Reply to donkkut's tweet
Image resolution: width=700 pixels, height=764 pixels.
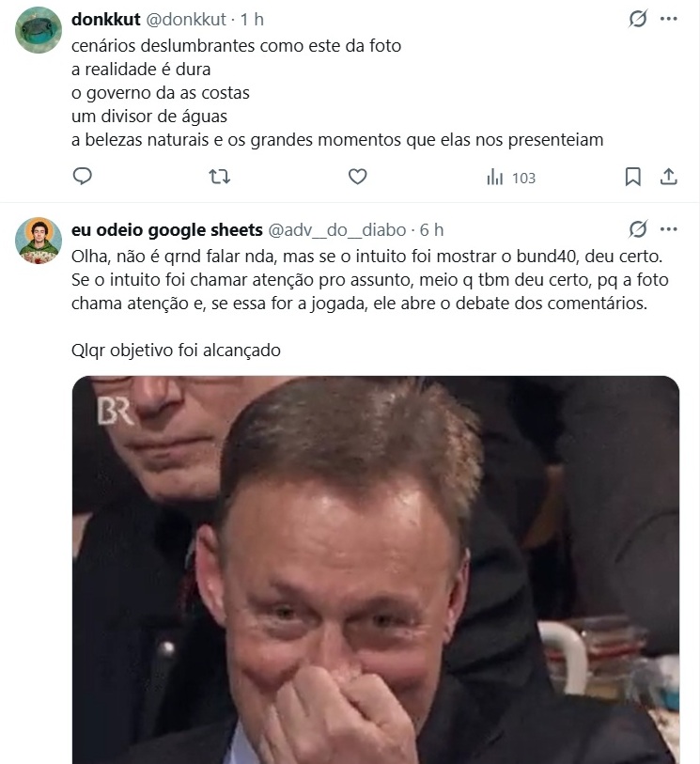click(x=83, y=177)
